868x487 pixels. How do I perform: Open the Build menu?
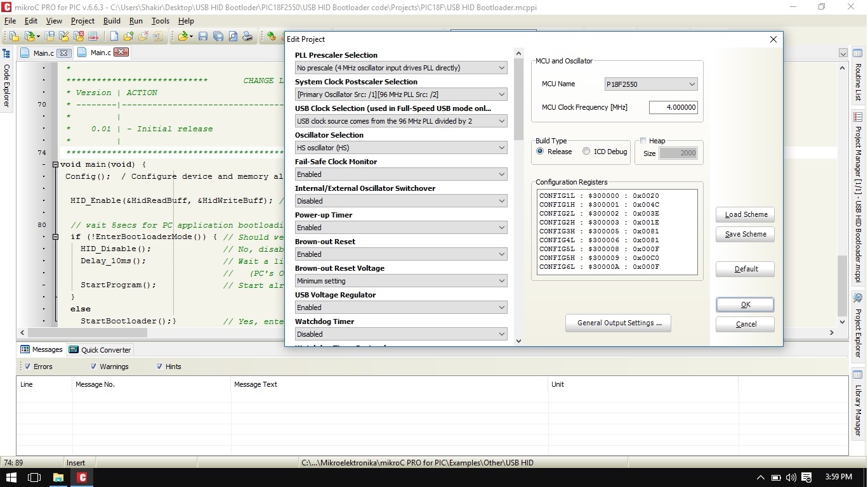[x=112, y=21]
